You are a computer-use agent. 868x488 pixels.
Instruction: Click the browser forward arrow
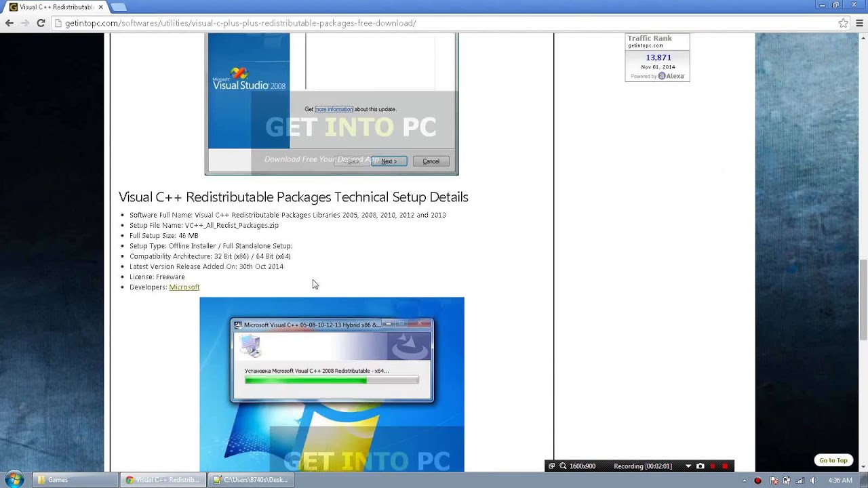point(25,23)
